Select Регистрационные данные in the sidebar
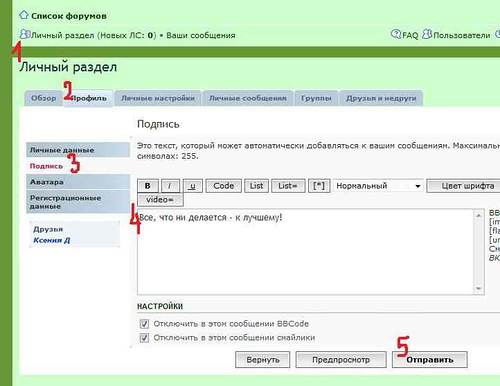 pyautogui.click(x=78, y=202)
